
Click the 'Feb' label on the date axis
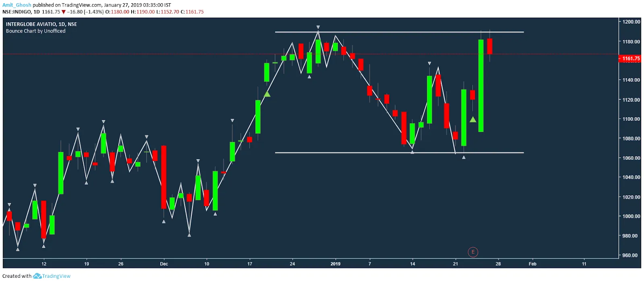(x=532, y=264)
